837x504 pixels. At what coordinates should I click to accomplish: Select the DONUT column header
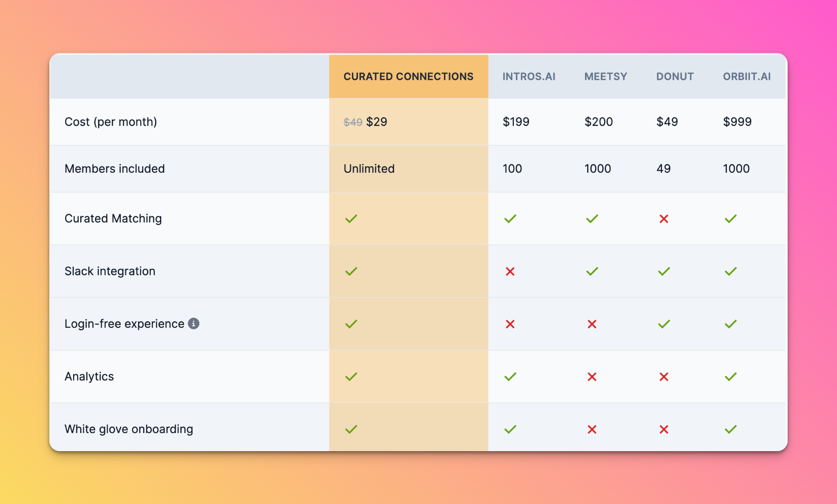[675, 77]
